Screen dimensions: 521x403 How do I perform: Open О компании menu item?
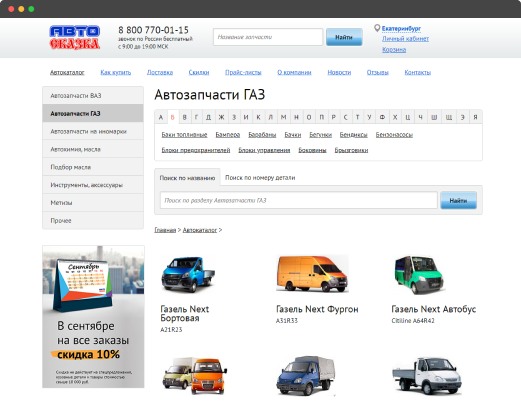point(294,72)
